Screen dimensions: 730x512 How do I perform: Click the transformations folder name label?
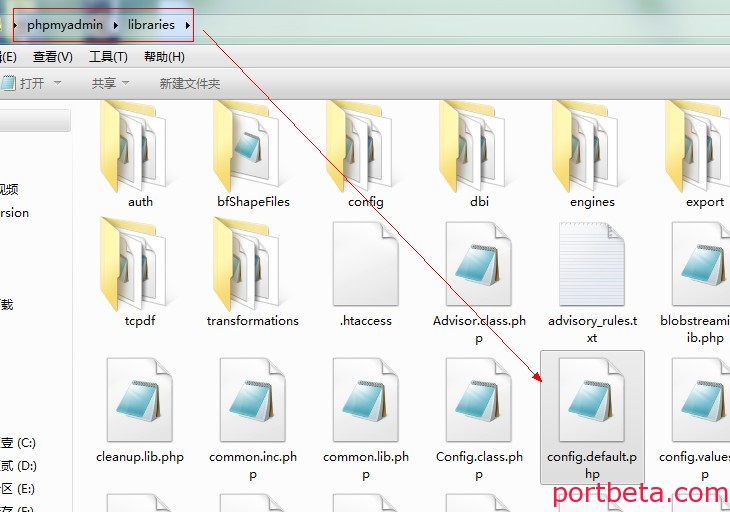click(252, 321)
